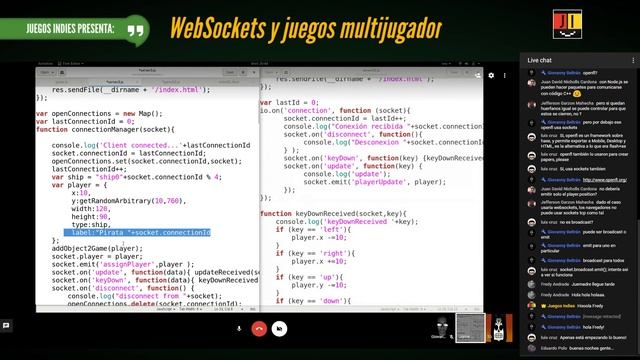The image size is (640, 360).
Task: Hang up with the red end-call button
Action: click(x=259, y=329)
